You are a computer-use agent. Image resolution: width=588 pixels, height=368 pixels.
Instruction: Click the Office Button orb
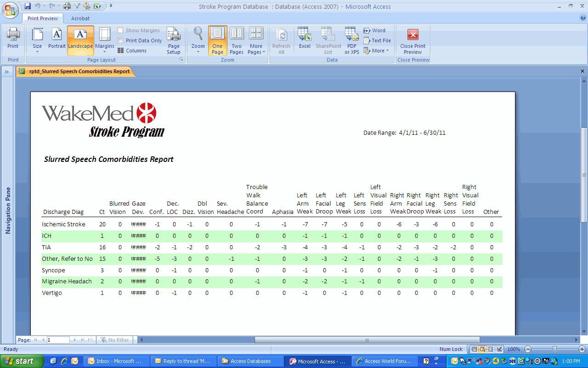tap(10, 9)
